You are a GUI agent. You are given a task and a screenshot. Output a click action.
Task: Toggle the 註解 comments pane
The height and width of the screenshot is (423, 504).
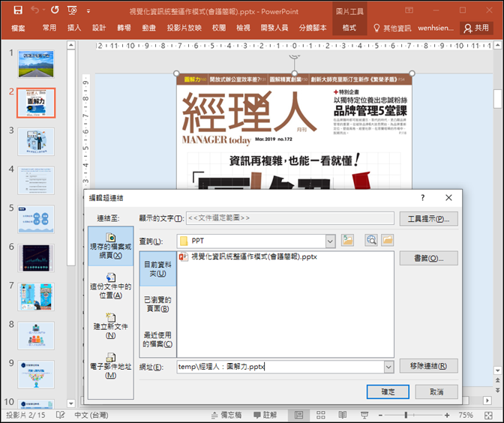tap(265, 415)
